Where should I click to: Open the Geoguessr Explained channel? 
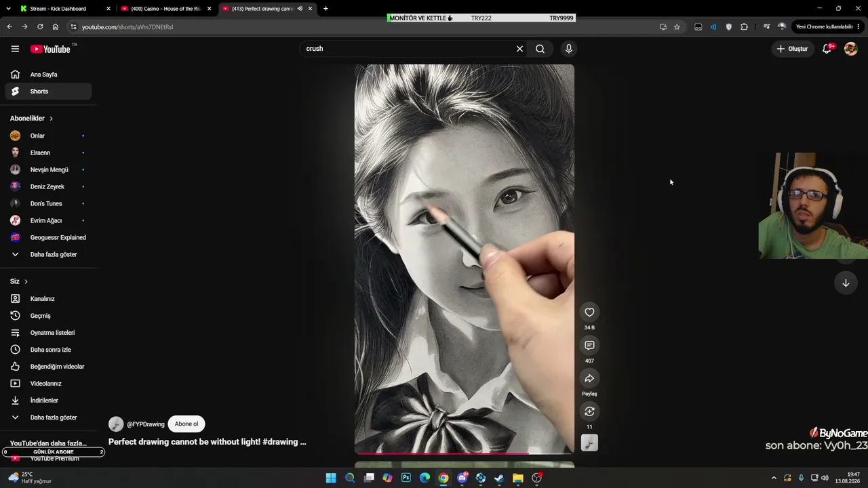click(48, 237)
